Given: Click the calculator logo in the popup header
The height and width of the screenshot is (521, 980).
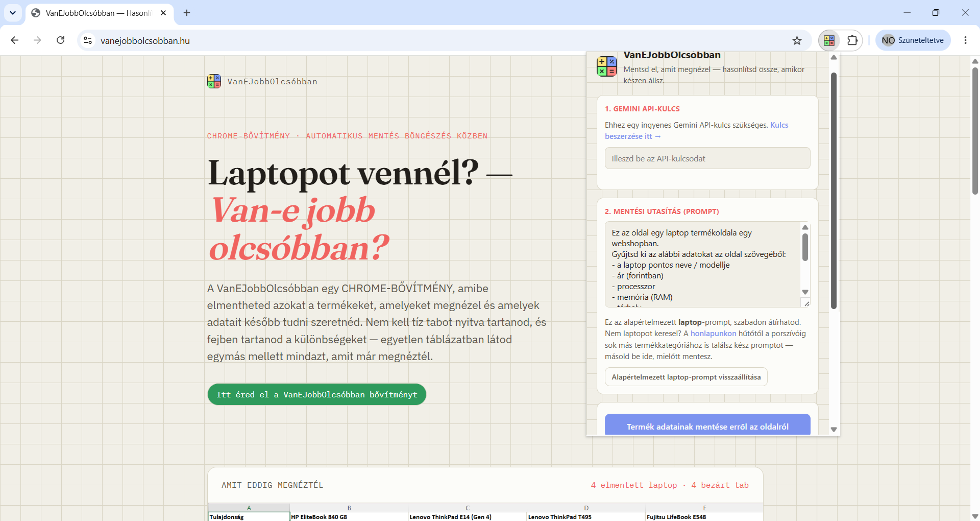Looking at the screenshot, I should coord(607,66).
